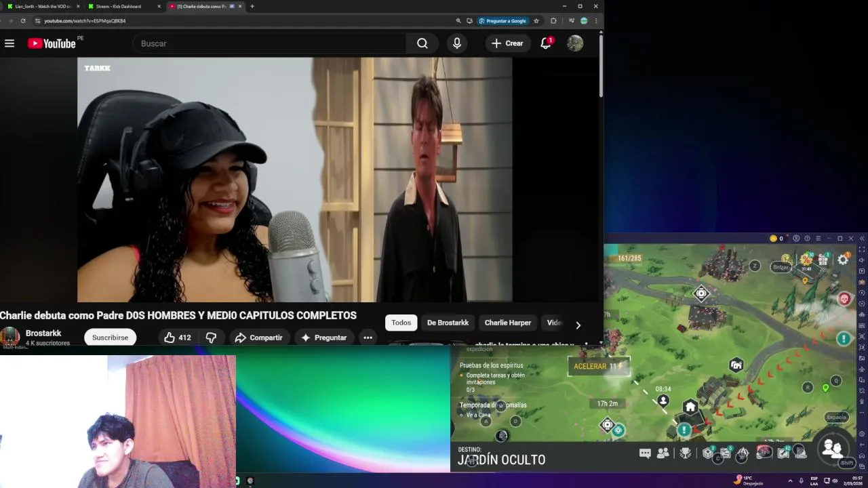
Task: Open the emulator help question icon
Action: pyautogui.click(x=807, y=239)
